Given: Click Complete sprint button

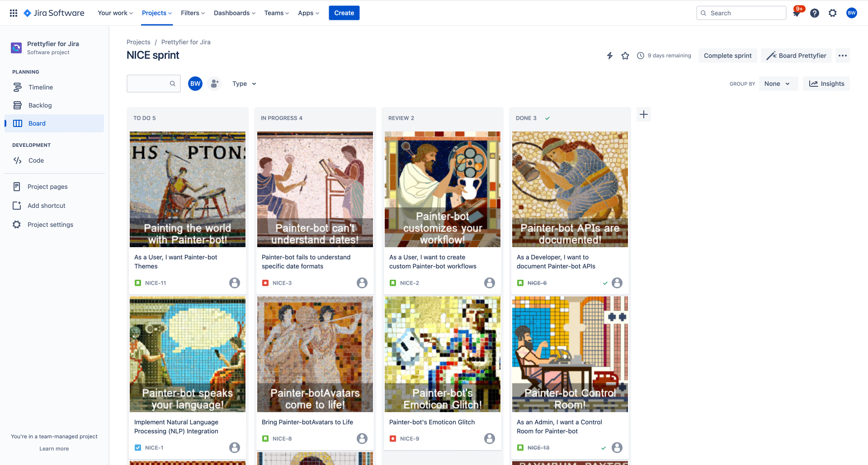Looking at the screenshot, I should pos(727,56).
